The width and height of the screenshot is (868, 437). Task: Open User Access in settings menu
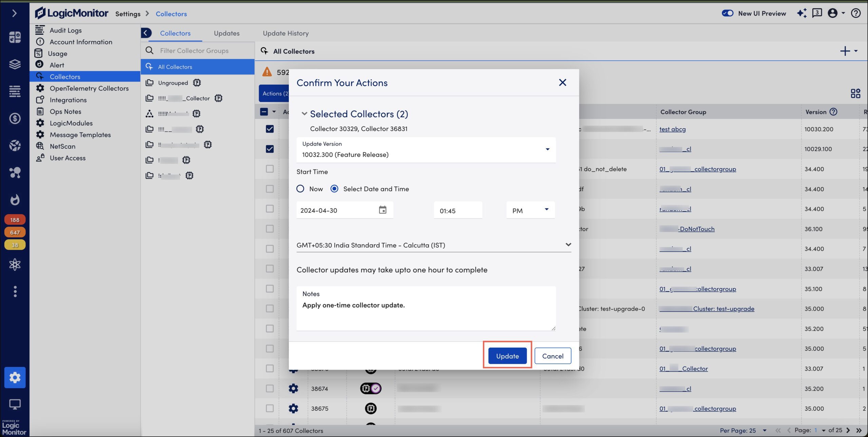pos(67,158)
